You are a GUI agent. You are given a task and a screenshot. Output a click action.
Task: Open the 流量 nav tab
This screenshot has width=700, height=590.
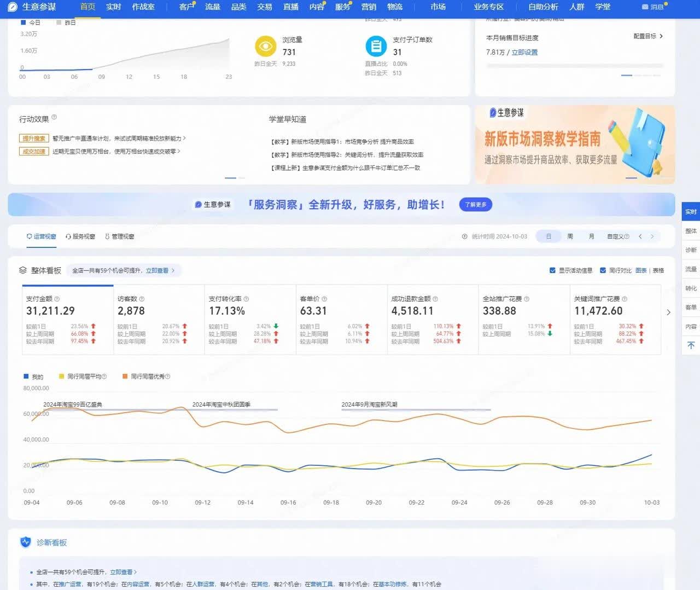(212, 7)
